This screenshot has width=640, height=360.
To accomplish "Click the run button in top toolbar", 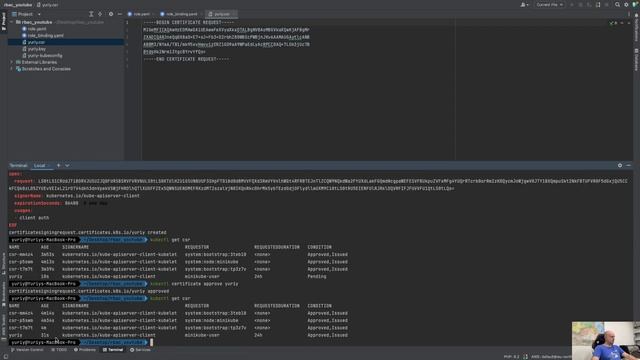I will pyautogui.click(x=571, y=5).
